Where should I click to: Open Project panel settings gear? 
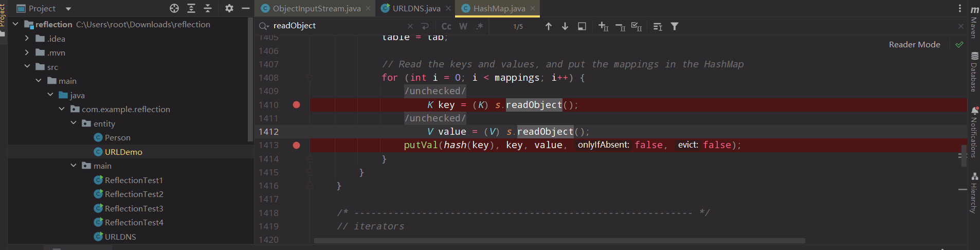tap(229, 8)
